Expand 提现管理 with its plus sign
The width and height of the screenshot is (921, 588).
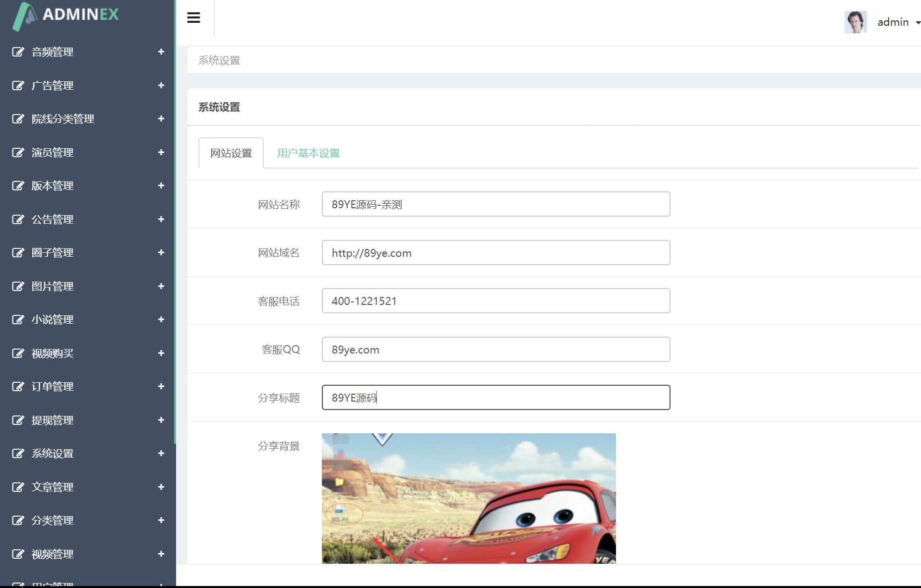click(161, 420)
